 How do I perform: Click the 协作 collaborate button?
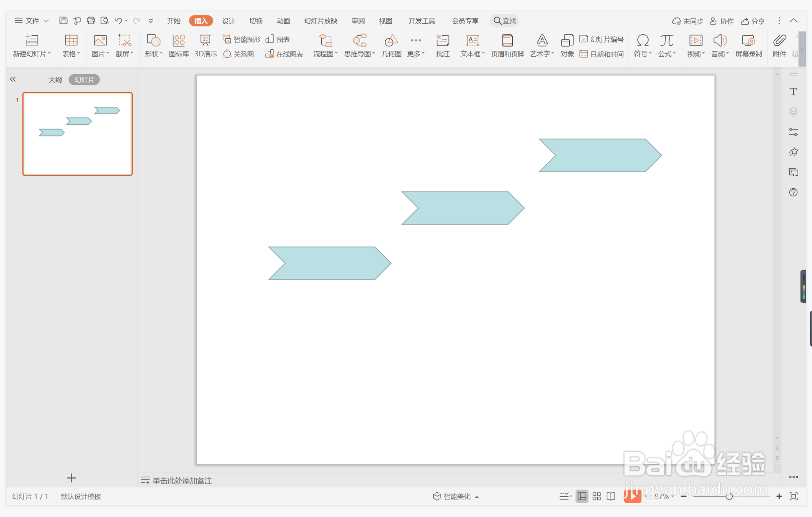click(722, 21)
